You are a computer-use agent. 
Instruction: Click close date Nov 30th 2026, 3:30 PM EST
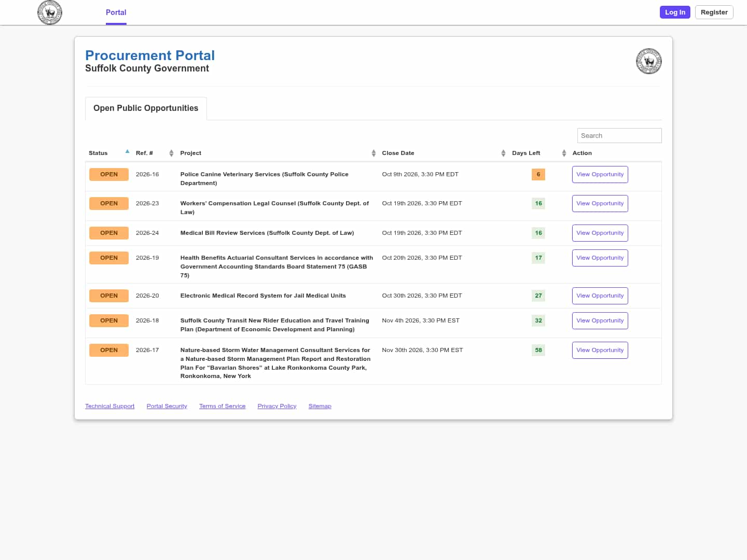click(x=422, y=350)
